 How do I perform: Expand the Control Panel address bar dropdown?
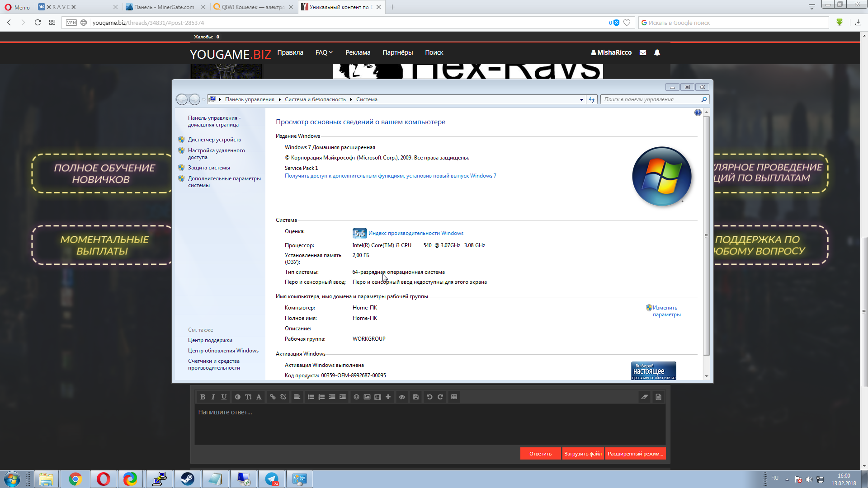click(581, 99)
